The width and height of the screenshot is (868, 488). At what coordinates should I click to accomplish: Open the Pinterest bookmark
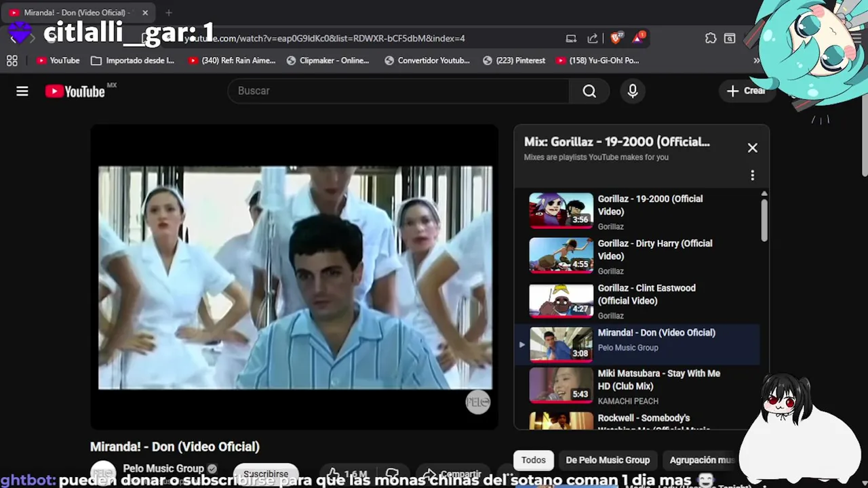point(514,60)
